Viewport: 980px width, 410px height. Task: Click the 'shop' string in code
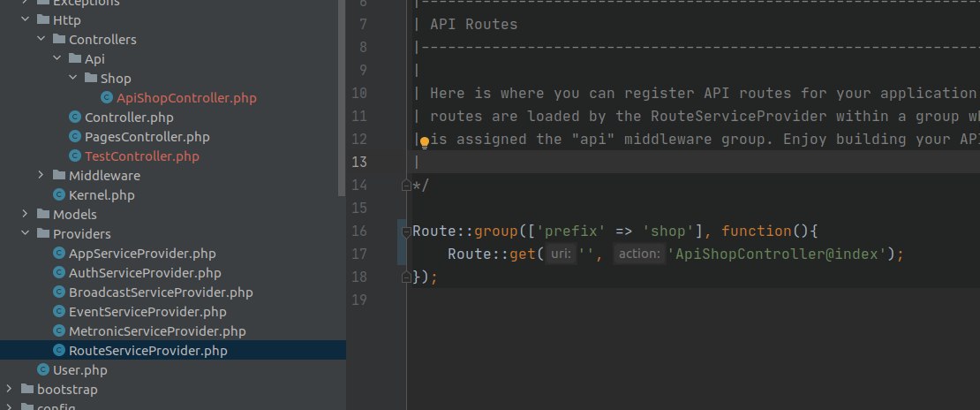coord(668,231)
